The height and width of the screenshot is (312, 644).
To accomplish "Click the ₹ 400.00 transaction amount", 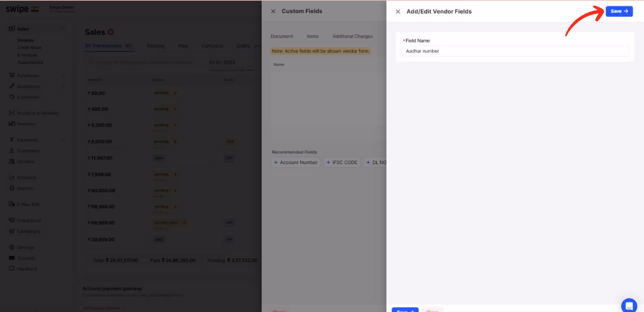I will click(98, 109).
